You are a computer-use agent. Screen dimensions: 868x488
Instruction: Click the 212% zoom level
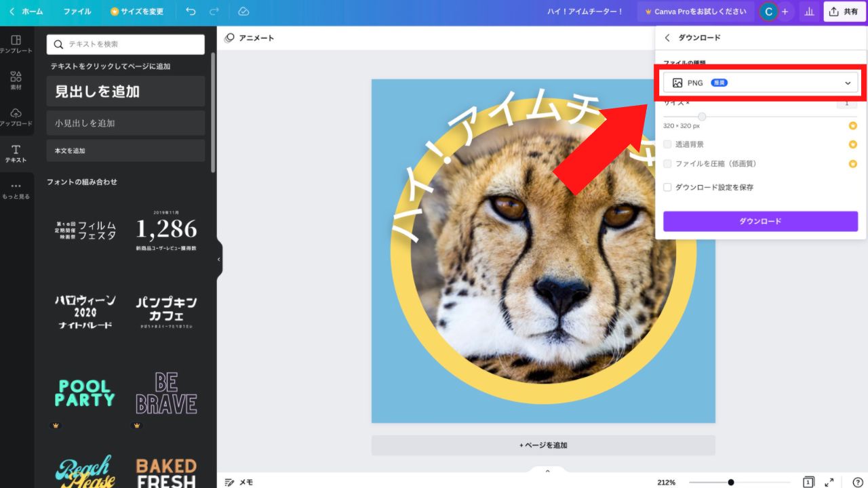tap(666, 482)
